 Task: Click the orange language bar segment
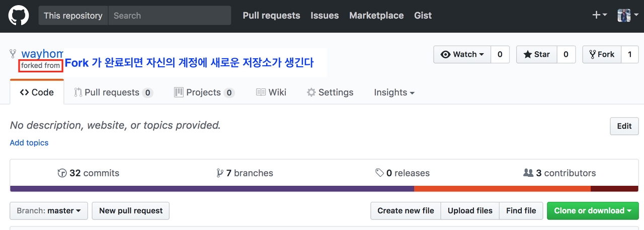click(x=502, y=189)
